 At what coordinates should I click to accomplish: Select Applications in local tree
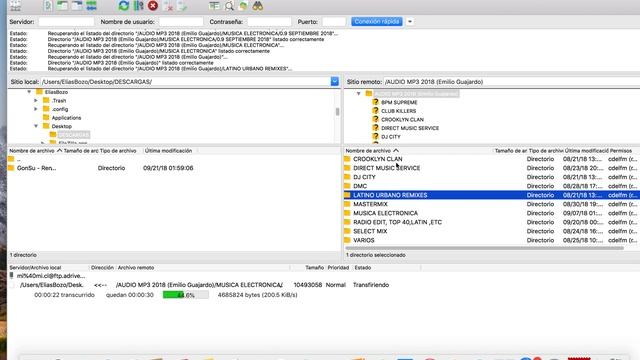coord(66,118)
